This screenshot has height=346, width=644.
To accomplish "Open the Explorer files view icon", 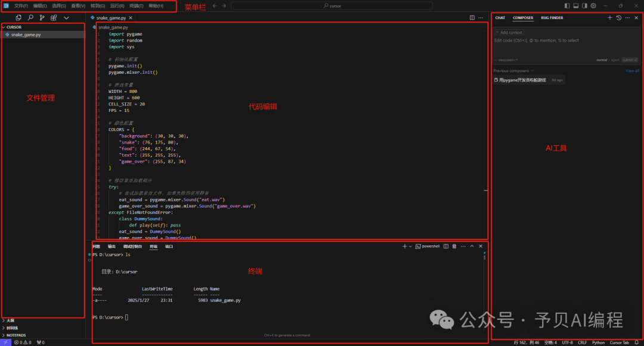I will (x=18, y=18).
